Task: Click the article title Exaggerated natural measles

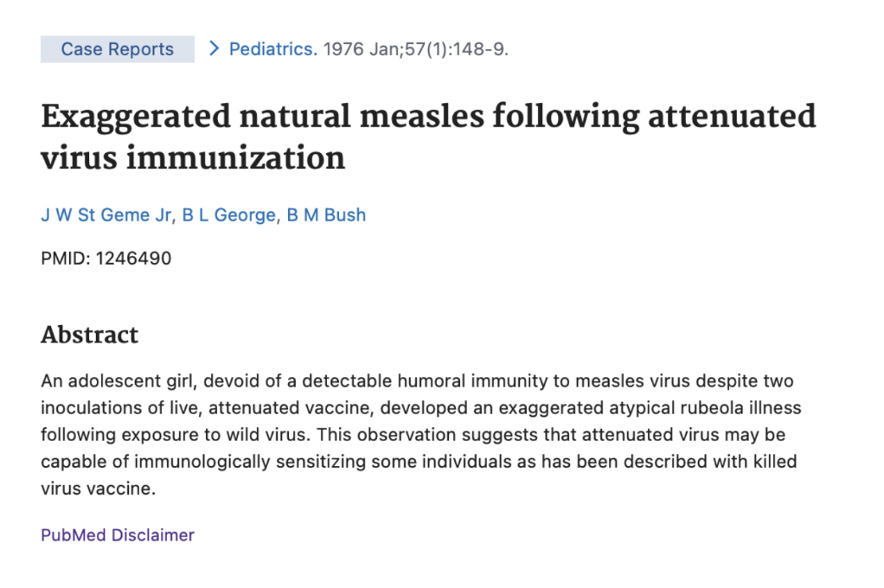Action: tap(262, 116)
